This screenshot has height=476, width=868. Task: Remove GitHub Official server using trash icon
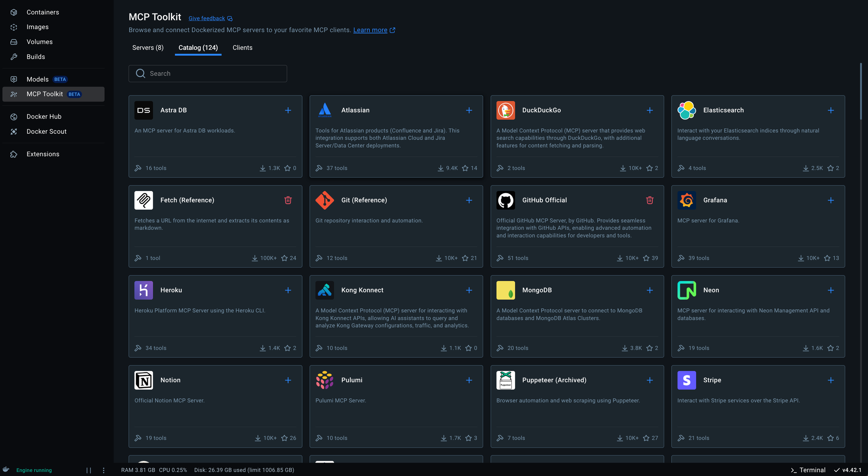point(650,200)
